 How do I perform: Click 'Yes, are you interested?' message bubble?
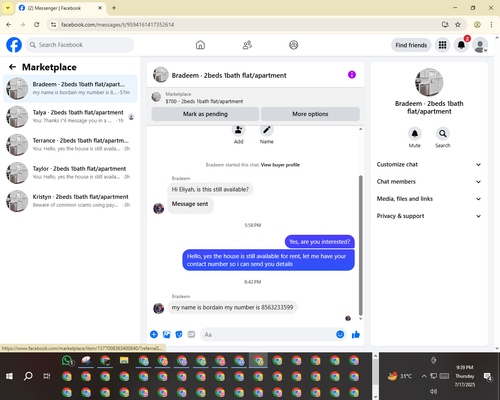pos(319,242)
